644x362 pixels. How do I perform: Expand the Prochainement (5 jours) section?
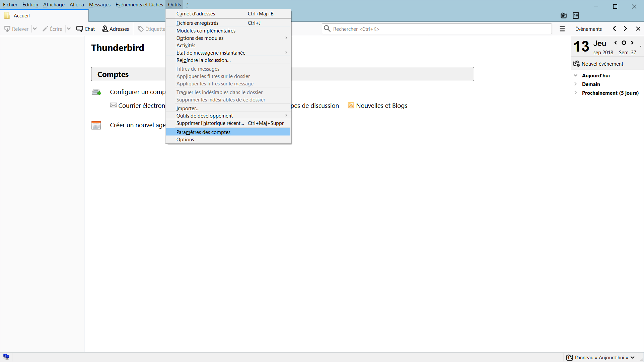tap(576, 93)
